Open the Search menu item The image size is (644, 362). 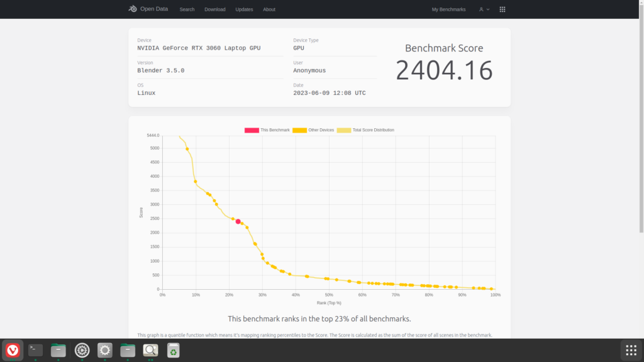pos(187,9)
